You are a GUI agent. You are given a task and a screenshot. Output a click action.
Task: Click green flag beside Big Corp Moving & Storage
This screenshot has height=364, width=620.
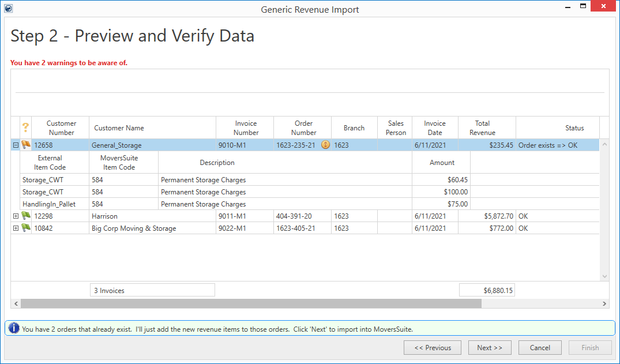(26, 228)
